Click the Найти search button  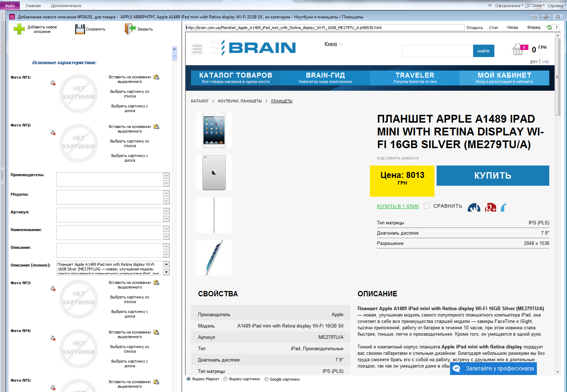point(483,51)
